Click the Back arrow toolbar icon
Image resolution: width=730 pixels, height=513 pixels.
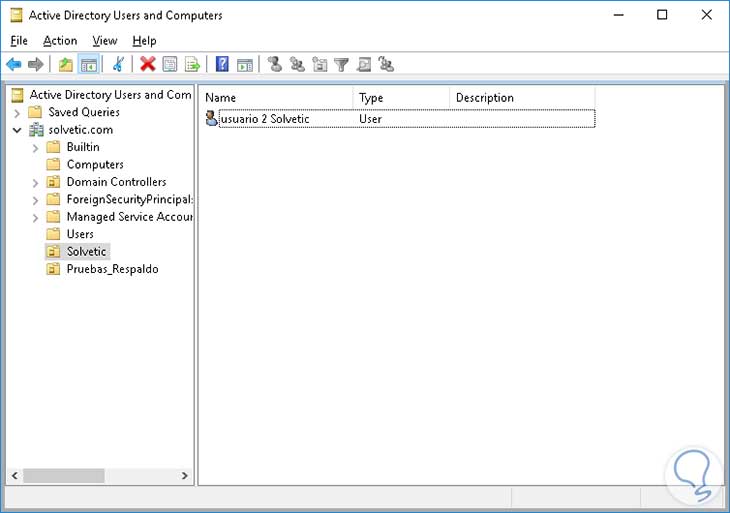click(x=14, y=64)
